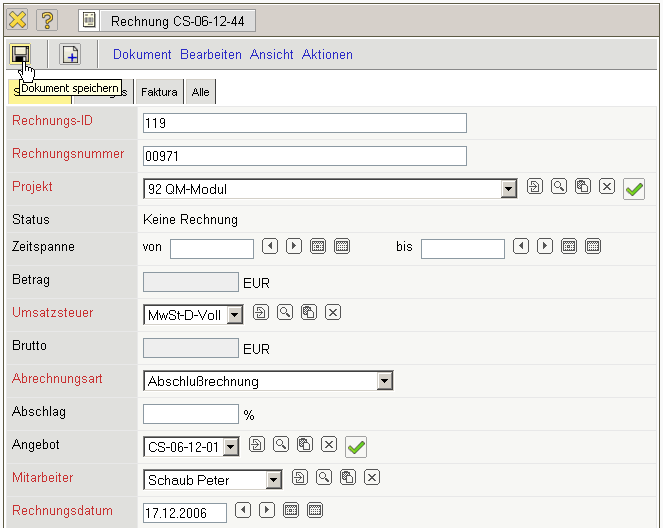Click the green checkmark beside Projekt

tap(633, 188)
